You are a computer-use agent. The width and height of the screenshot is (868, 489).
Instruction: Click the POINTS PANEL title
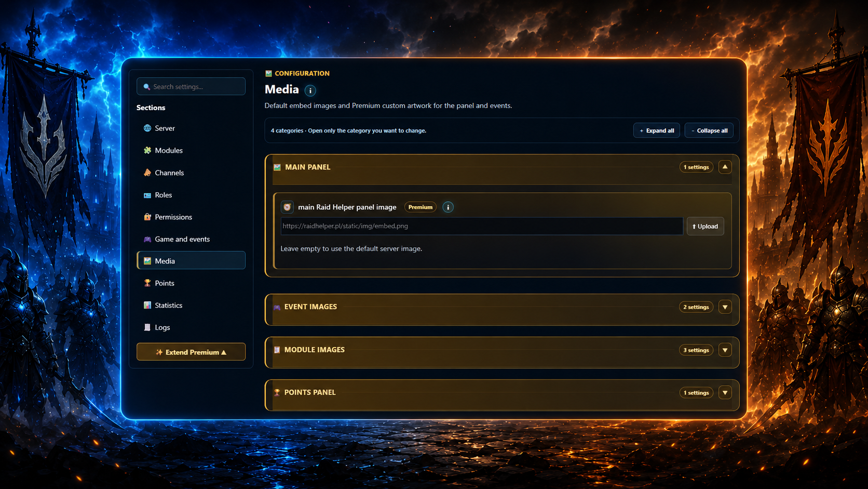(x=310, y=392)
